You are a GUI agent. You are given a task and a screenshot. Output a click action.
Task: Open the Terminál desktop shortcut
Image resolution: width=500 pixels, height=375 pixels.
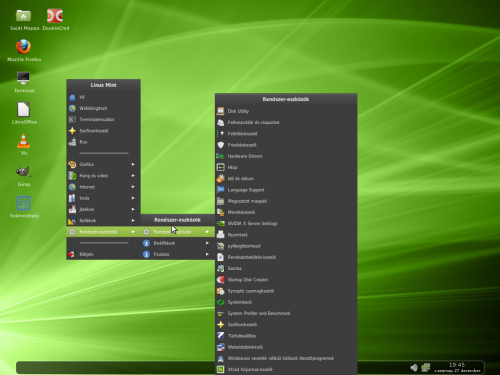click(24, 78)
